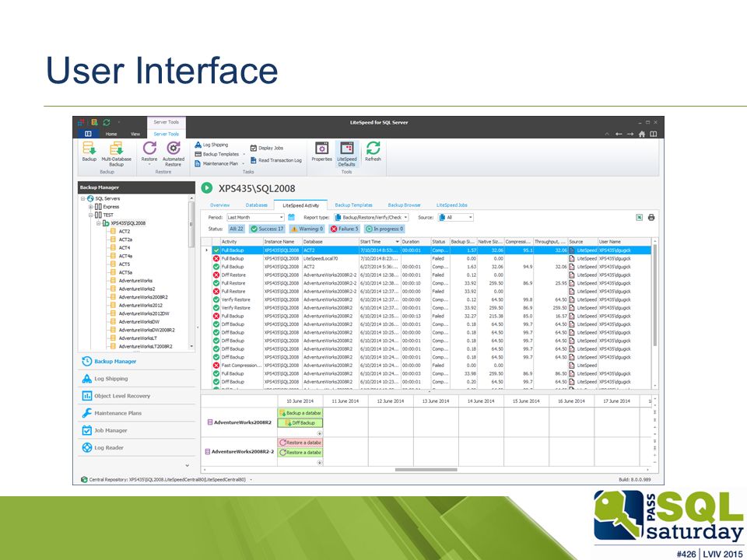
Task: Collapse the ribbon with the chevron
Action: [x=607, y=135]
